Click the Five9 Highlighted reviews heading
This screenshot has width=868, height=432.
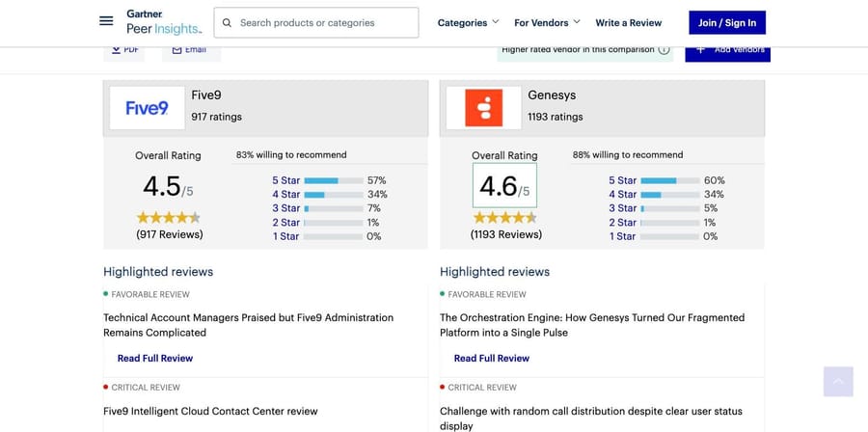(158, 272)
